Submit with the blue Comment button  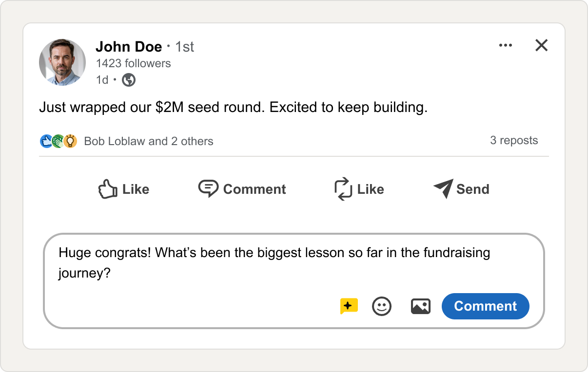tap(486, 306)
